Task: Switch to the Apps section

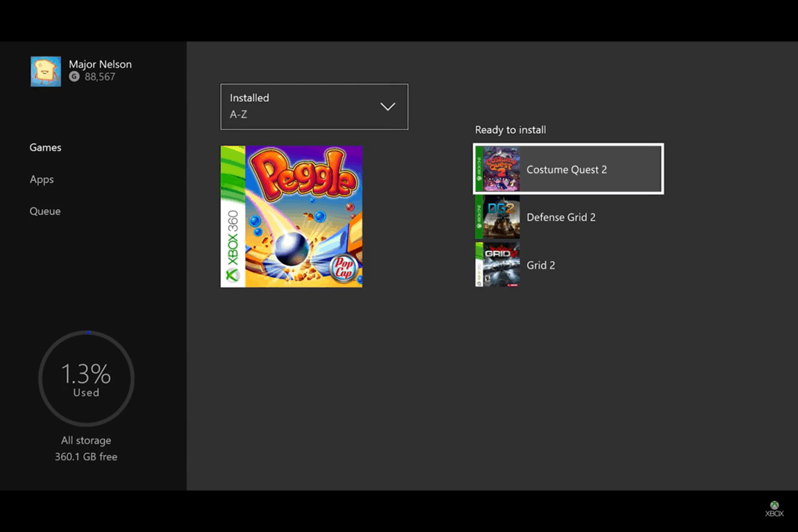Action: (x=42, y=179)
